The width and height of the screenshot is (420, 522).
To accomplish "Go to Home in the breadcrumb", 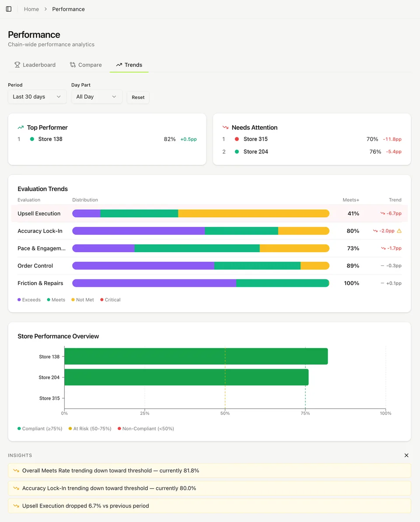I will [x=31, y=9].
